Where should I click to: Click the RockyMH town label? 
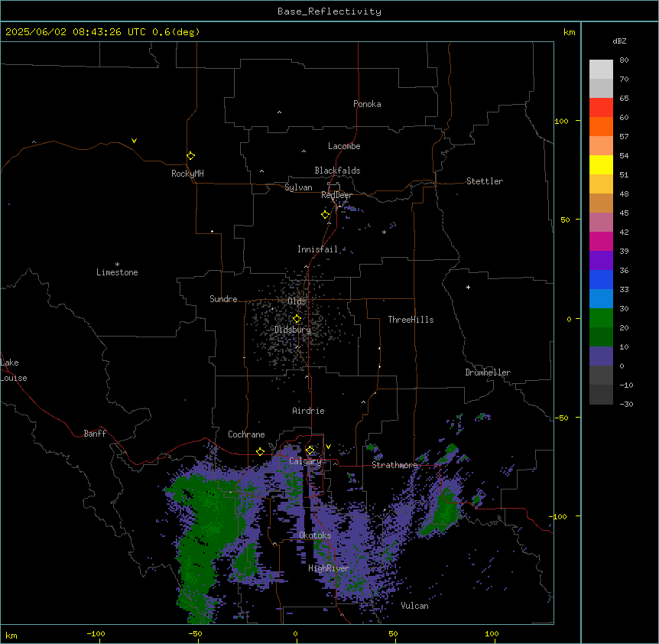tap(187, 174)
